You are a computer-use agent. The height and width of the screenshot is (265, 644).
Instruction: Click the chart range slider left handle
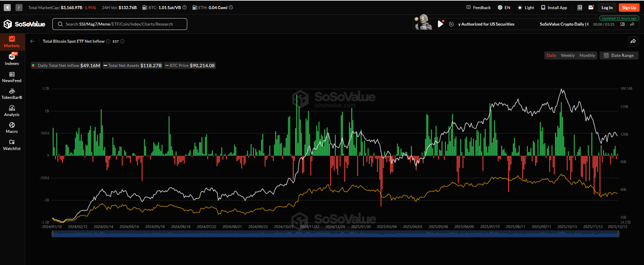(x=52, y=234)
